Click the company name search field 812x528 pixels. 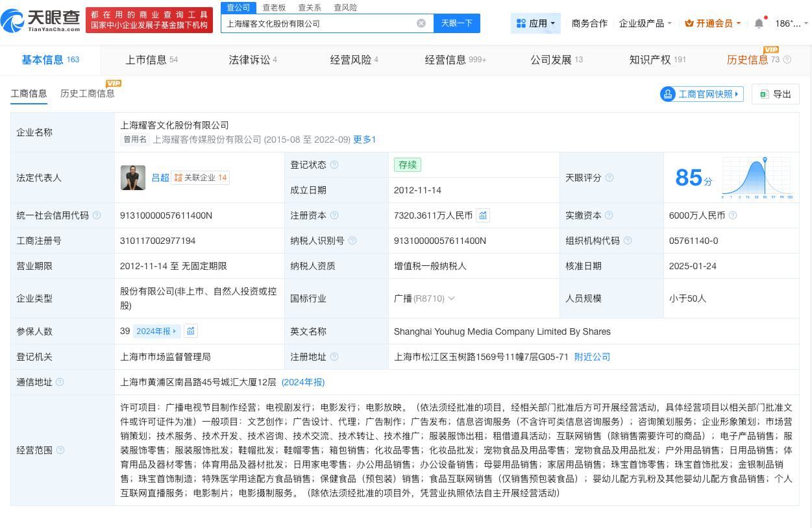318,23
